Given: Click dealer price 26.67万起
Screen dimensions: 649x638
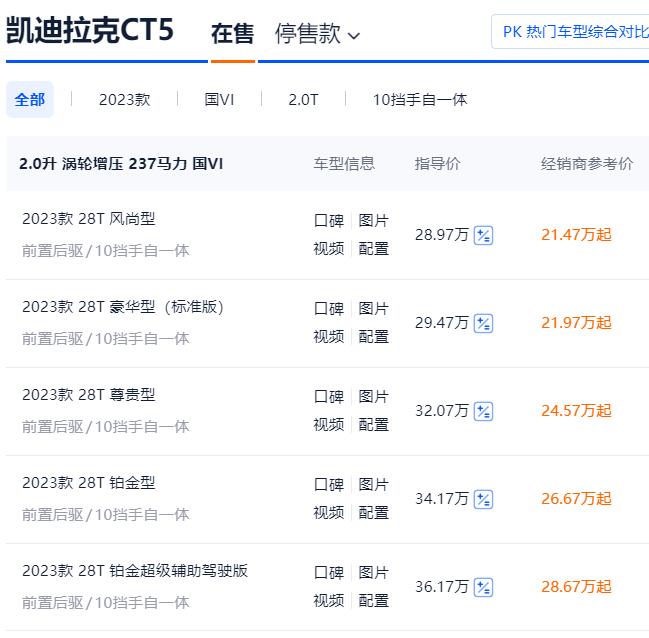Looking at the screenshot, I should point(576,499).
